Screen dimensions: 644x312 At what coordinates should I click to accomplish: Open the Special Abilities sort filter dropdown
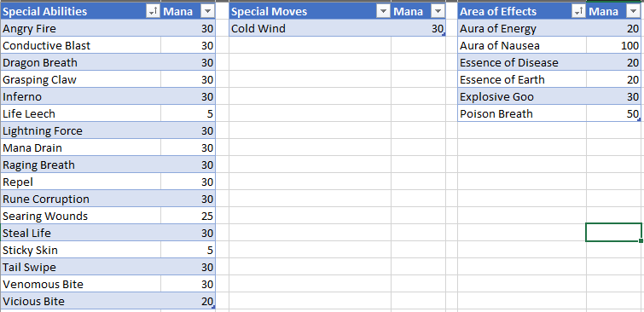coord(153,11)
